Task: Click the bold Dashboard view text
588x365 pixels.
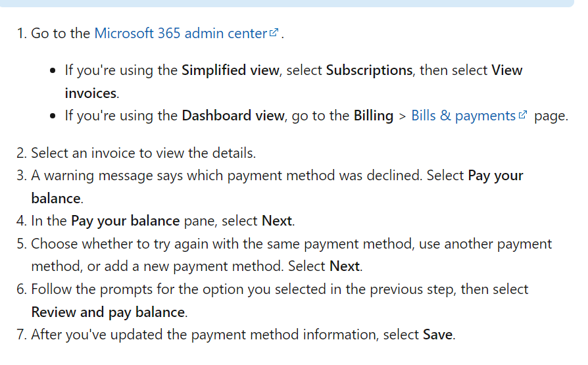Action: (x=233, y=116)
